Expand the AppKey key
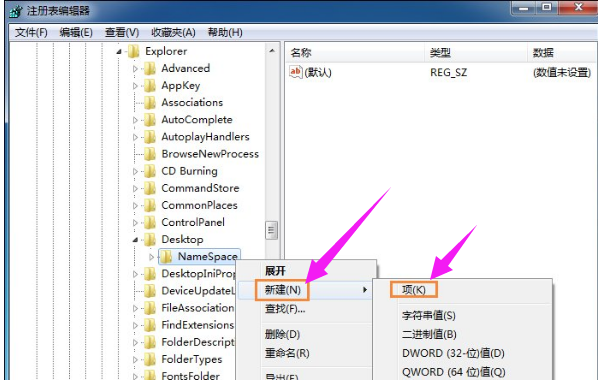The width and height of the screenshot is (598, 380). point(135,86)
